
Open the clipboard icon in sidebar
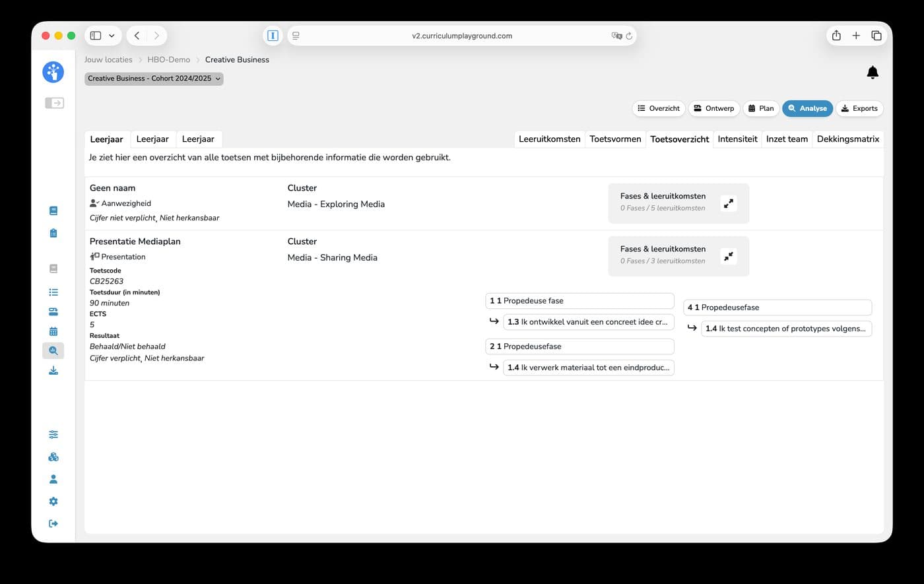pyautogui.click(x=53, y=233)
